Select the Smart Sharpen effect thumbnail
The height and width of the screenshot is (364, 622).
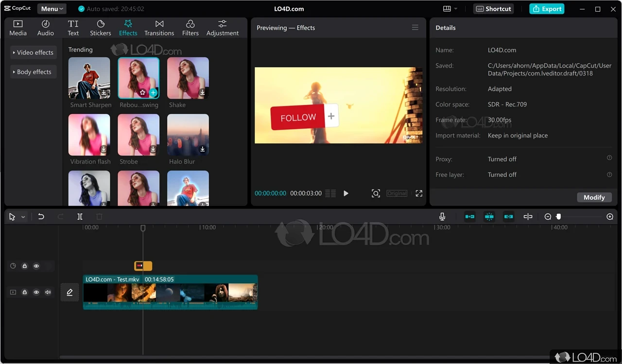[89, 78]
